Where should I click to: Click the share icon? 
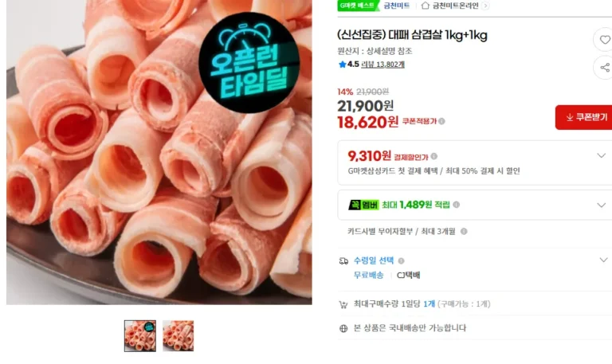tap(604, 68)
